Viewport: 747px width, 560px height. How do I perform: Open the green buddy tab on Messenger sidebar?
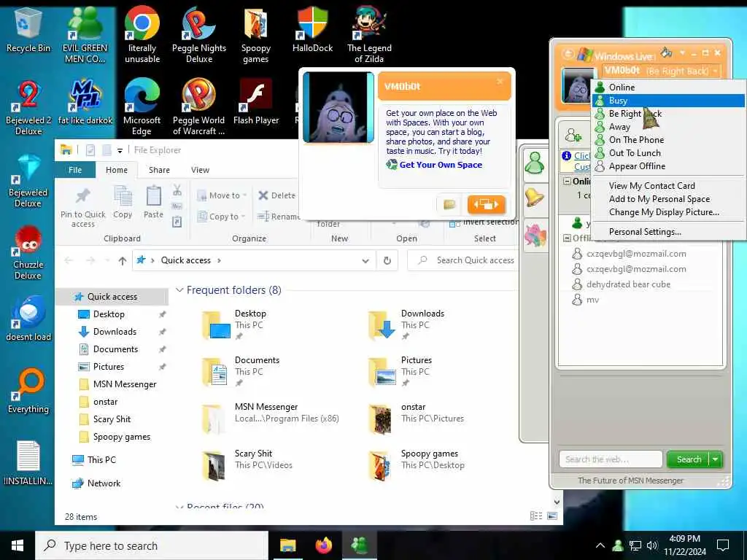535,163
